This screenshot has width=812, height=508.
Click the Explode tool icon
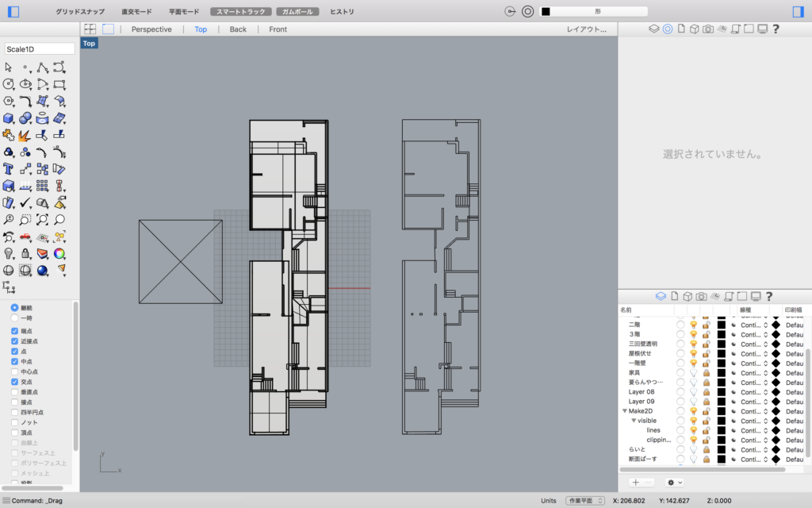coord(25,135)
